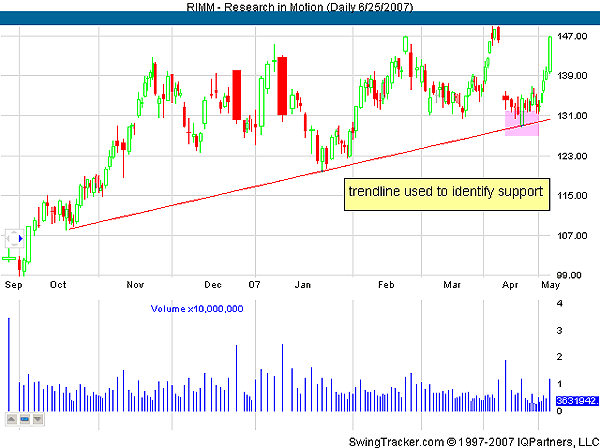Screen dimensions: 600x448
Task: Click the grey up-triangle volume panel button
Action: click(x=11, y=419)
